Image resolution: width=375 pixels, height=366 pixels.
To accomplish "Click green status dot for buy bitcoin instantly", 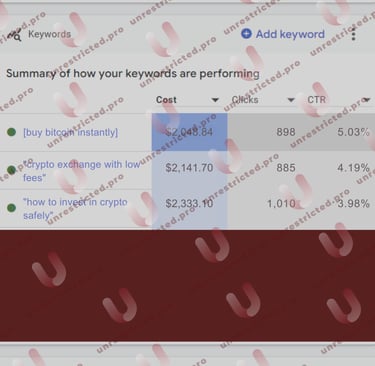I will (x=11, y=132).
